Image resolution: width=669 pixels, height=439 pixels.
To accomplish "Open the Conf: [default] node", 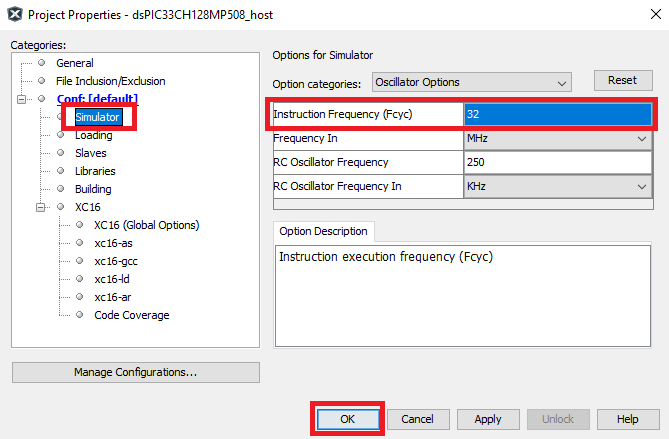I will [x=98, y=99].
